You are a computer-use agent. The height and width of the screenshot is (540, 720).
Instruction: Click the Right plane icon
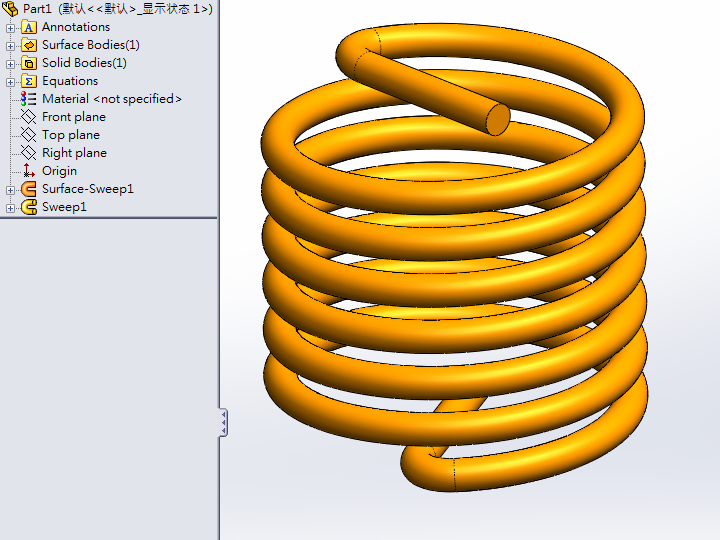[x=28, y=153]
